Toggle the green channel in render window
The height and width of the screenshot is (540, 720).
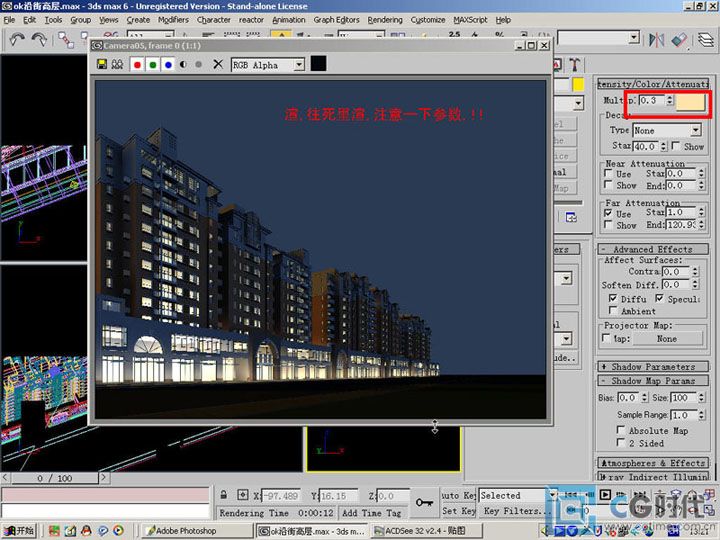point(152,65)
